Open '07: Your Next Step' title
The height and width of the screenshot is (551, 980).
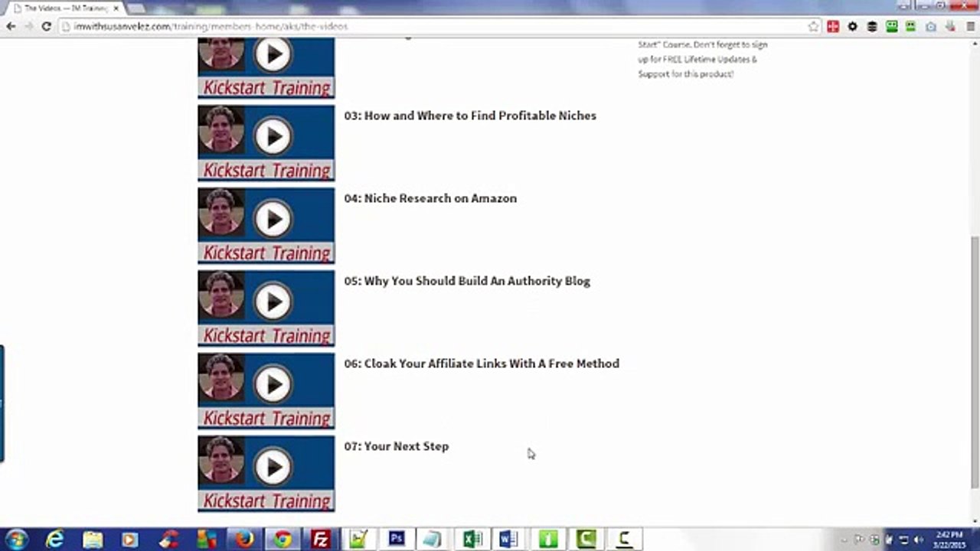click(397, 446)
